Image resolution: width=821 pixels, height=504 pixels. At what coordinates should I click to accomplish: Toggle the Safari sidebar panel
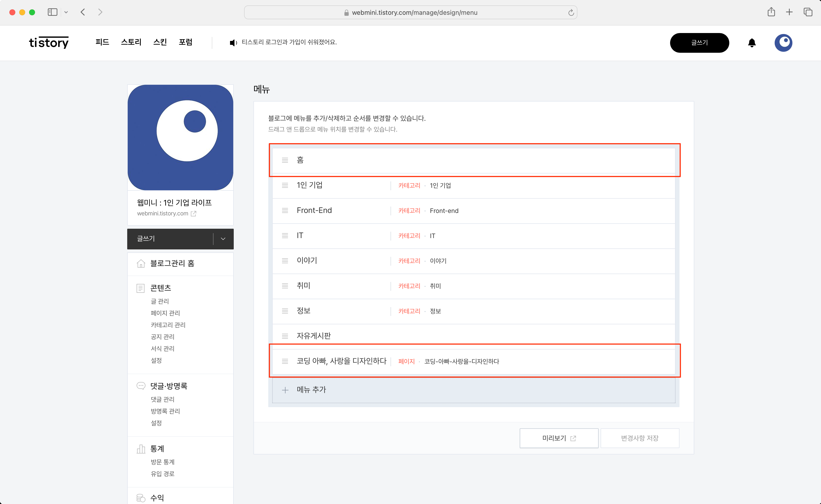pos(53,12)
